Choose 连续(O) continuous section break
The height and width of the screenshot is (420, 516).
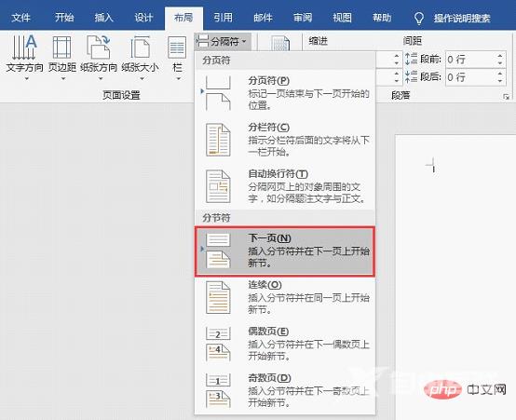coord(285,297)
